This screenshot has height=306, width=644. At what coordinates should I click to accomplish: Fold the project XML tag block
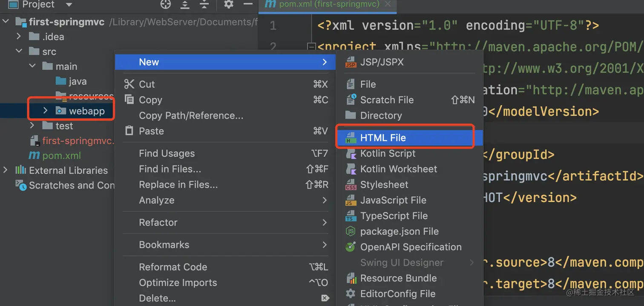click(311, 47)
